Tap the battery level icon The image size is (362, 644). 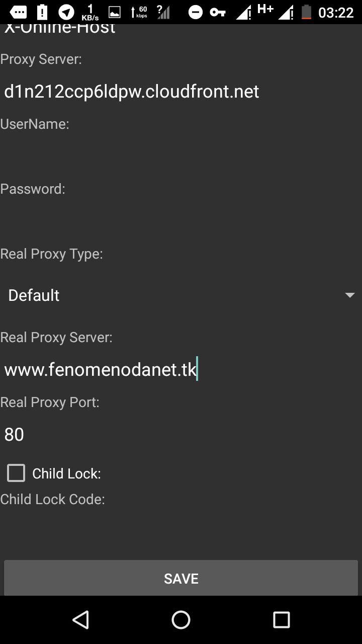click(x=306, y=12)
